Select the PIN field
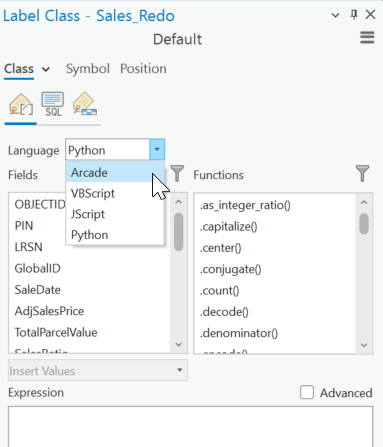383x447 pixels. [24, 226]
